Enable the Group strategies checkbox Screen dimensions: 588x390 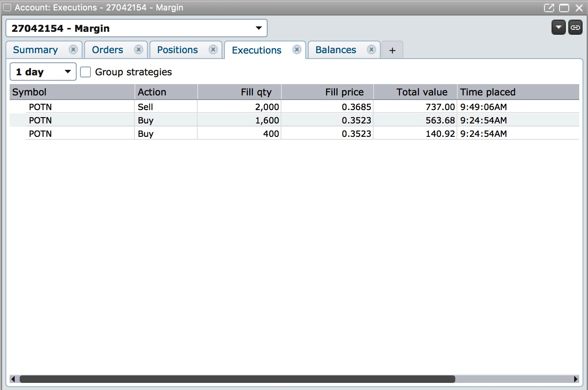pos(85,72)
